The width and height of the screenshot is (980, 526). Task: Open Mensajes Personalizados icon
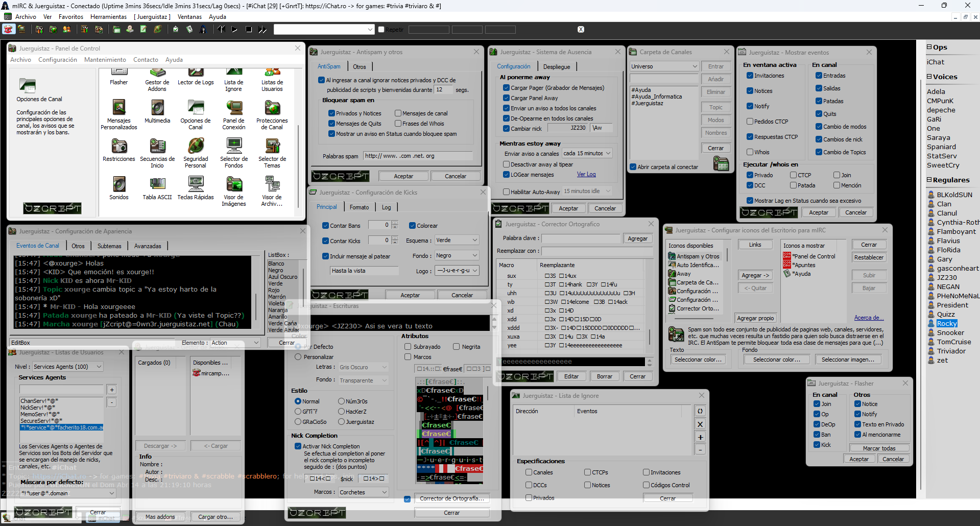119,114
